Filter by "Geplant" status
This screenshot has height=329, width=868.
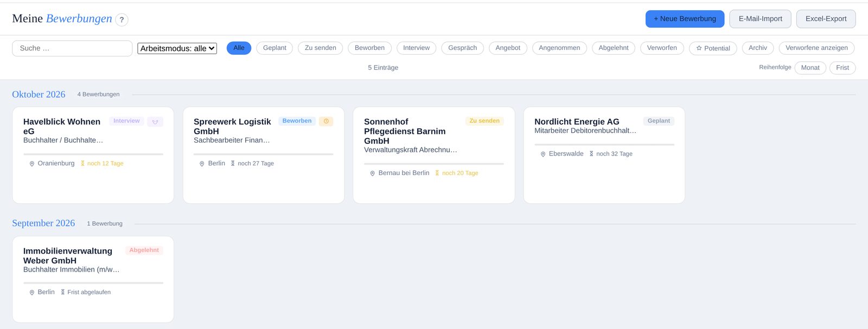pyautogui.click(x=275, y=48)
